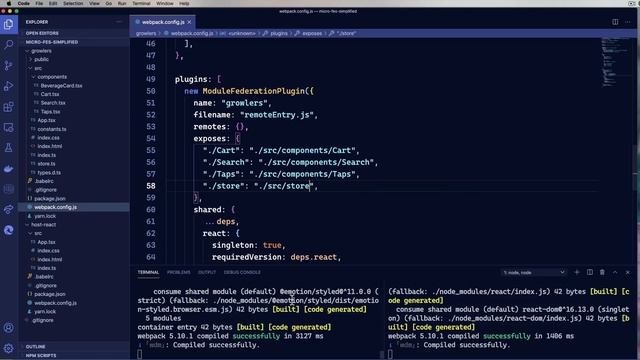Switch to the Problems panel tab
Viewport: 640px width, 360px height.
(178, 272)
